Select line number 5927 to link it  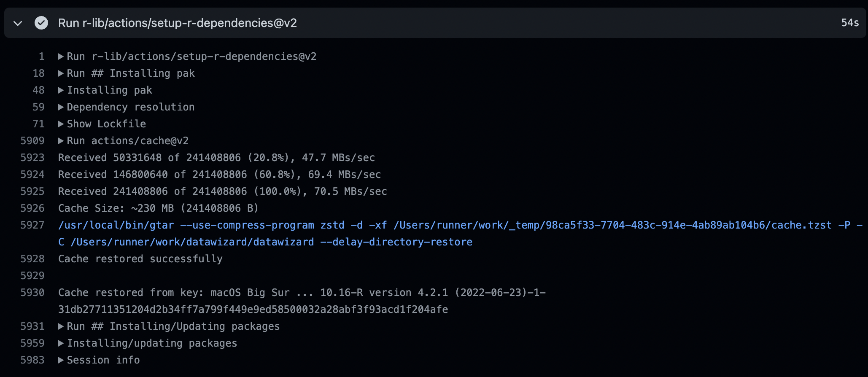pyautogui.click(x=33, y=225)
